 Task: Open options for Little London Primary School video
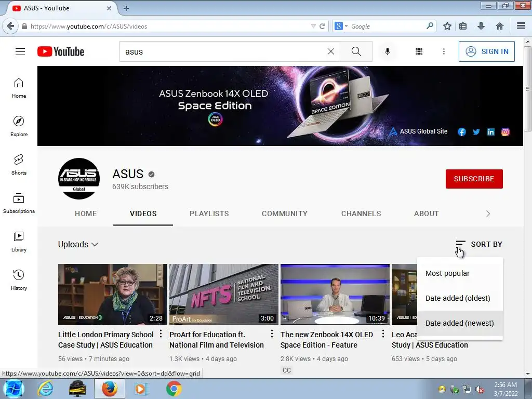point(161,334)
